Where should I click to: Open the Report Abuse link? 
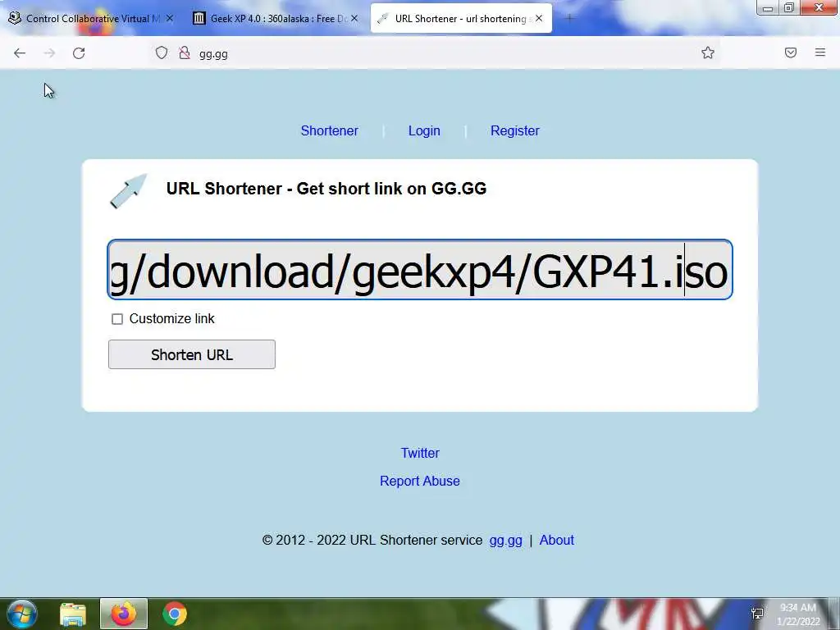(x=420, y=481)
